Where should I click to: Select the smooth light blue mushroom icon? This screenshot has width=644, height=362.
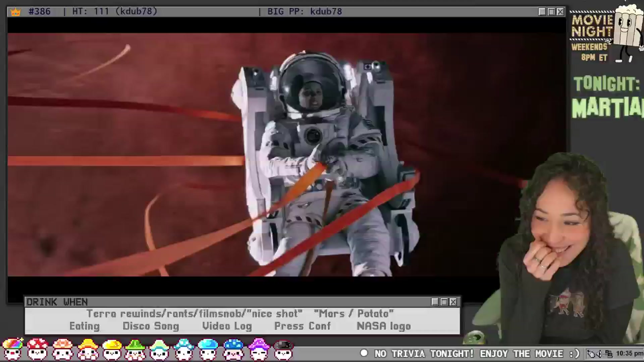coord(208,350)
